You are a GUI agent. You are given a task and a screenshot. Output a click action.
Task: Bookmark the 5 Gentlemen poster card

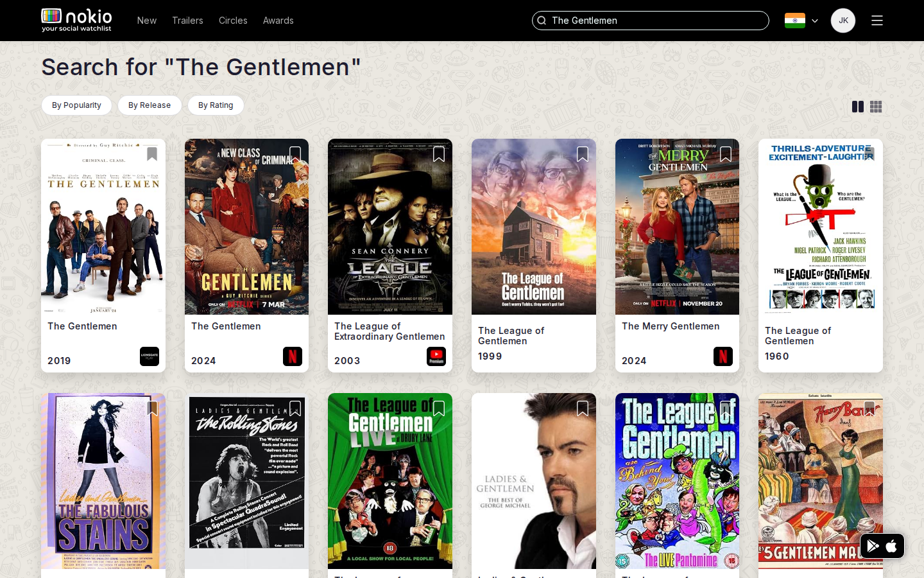[869, 408]
